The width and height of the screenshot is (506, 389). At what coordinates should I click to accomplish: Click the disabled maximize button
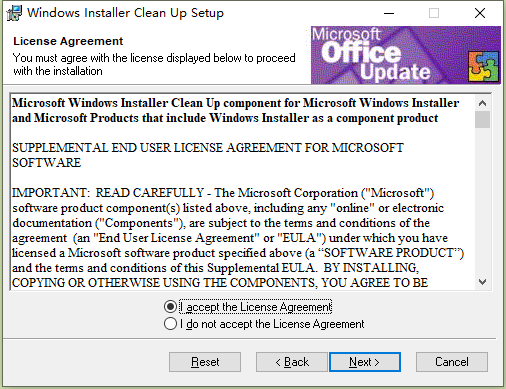click(x=434, y=13)
